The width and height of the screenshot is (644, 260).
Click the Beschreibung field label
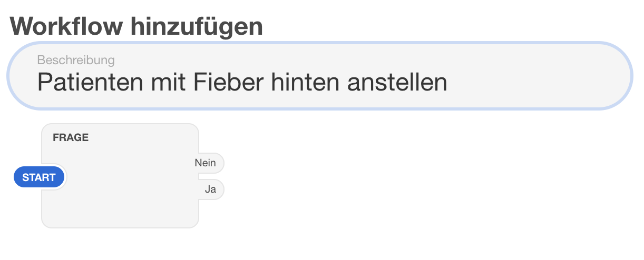pos(75,60)
